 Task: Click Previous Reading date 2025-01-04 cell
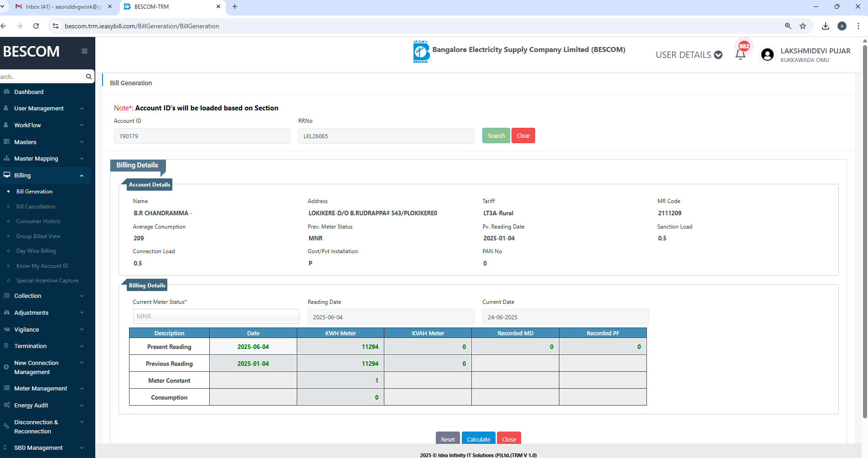tap(253, 364)
